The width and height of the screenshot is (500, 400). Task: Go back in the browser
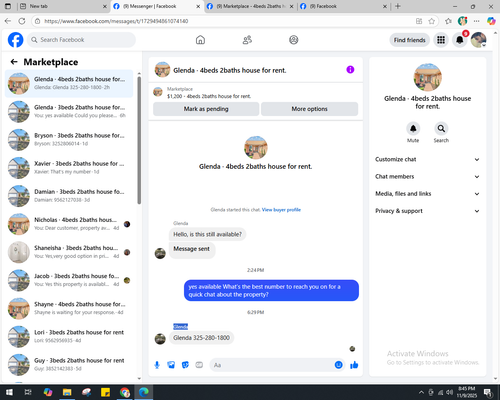point(8,21)
